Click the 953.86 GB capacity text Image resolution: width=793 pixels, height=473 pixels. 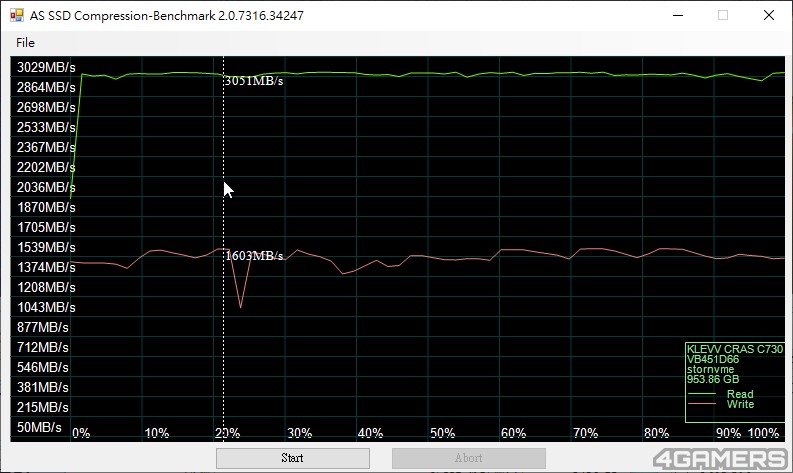pos(713,379)
